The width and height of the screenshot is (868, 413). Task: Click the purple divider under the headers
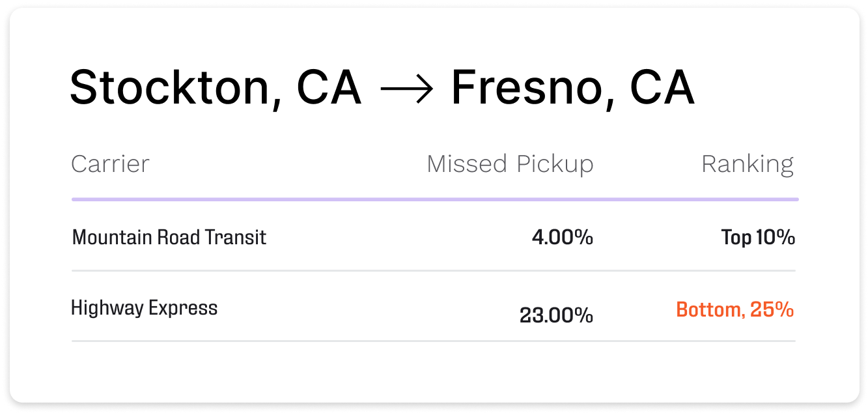pyautogui.click(x=435, y=199)
